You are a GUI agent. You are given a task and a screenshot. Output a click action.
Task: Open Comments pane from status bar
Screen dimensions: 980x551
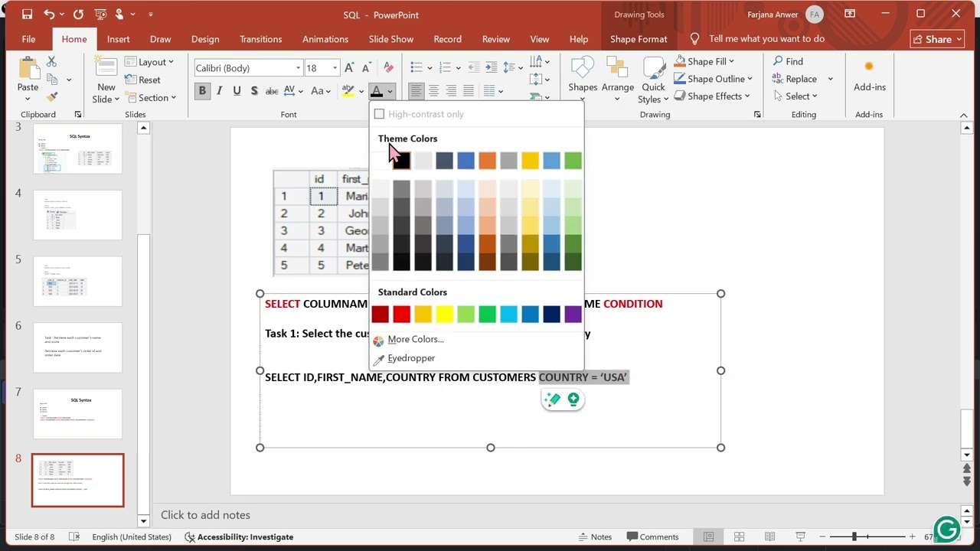point(652,536)
